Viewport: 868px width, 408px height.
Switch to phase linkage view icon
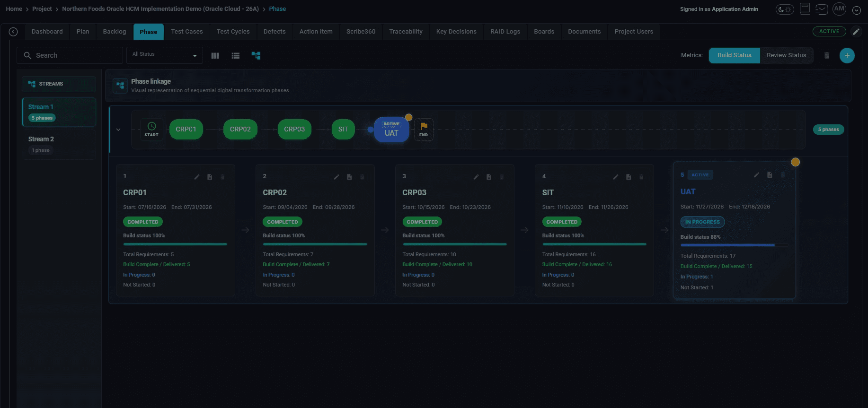coord(256,56)
